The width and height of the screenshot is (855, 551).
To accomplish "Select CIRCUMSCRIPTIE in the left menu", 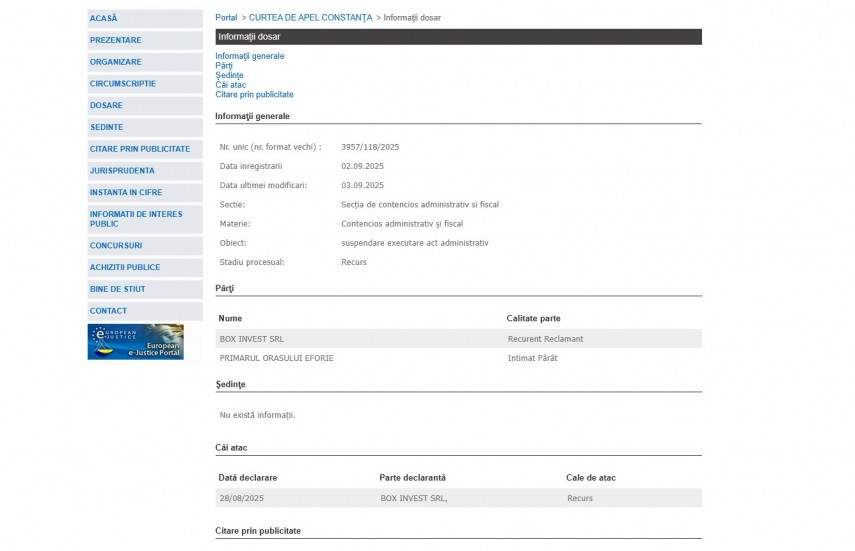I will [x=144, y=84].
